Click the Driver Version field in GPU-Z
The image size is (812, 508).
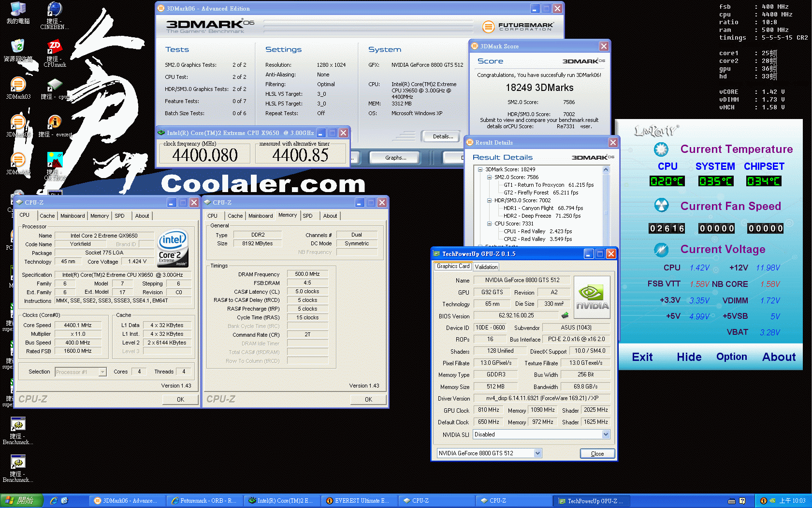(x=542, y=398)
